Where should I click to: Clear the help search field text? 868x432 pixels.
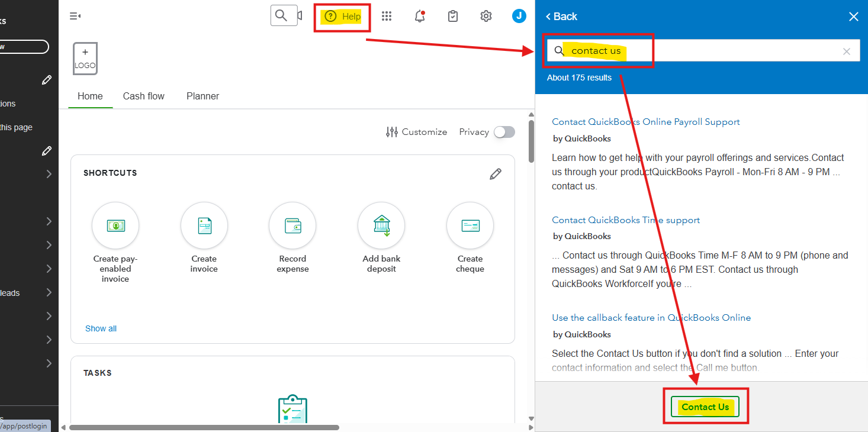coord(847,51)
